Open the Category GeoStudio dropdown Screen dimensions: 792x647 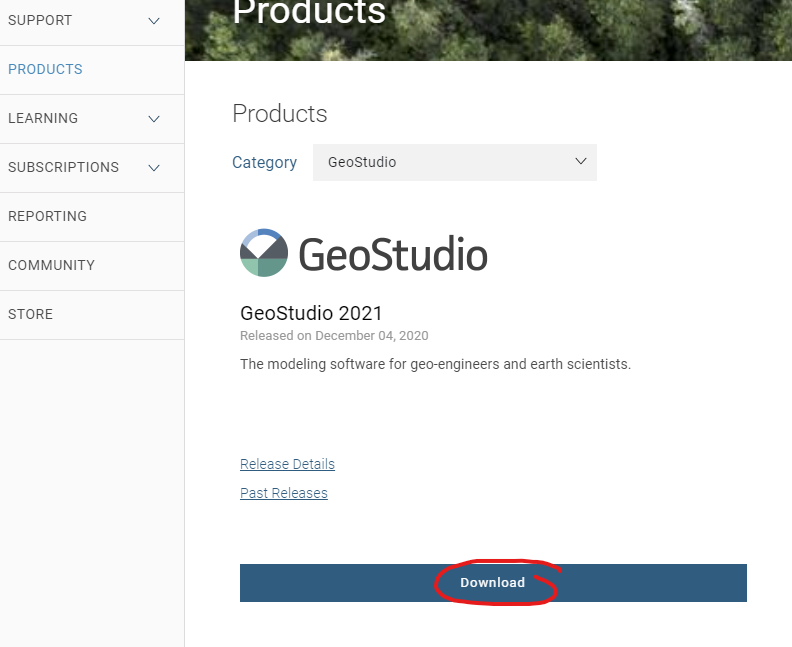[x=455, y=162]
